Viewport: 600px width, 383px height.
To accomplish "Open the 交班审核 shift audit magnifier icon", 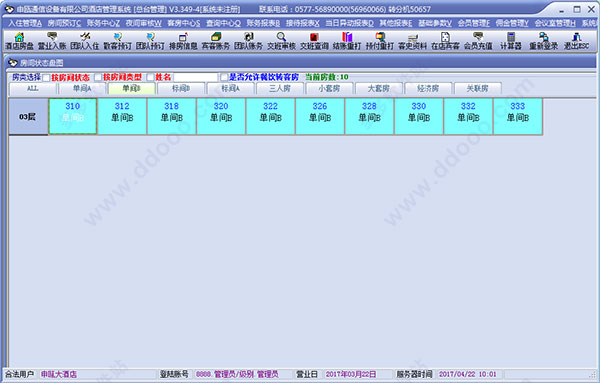I will pyautogui.click(x=281, y=41).
